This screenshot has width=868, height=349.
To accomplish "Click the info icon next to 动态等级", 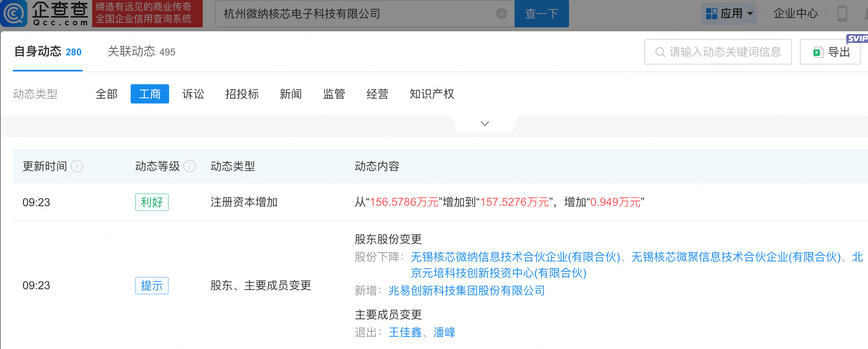I will [190, 166].
